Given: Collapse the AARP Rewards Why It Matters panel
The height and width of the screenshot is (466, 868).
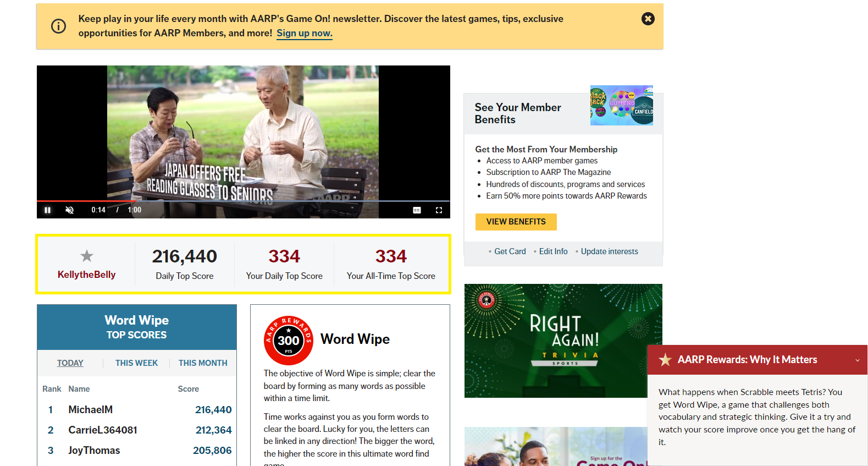Looking at the screenshot, I should click(x=857, y=360).
